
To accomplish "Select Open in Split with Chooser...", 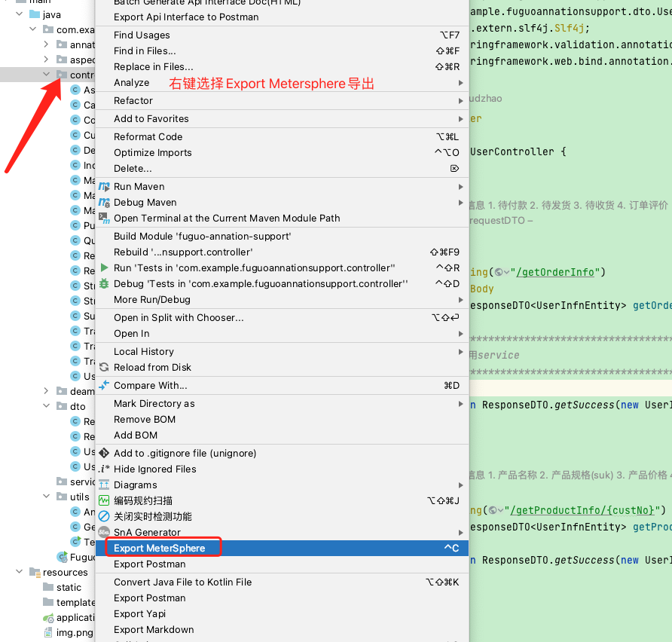I will click(x=282, y=317).
